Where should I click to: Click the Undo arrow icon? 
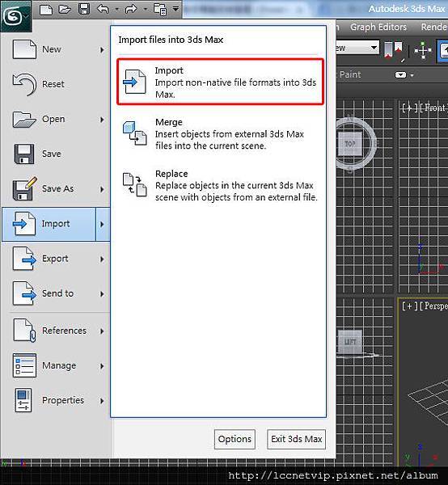[x=103, y=9]
